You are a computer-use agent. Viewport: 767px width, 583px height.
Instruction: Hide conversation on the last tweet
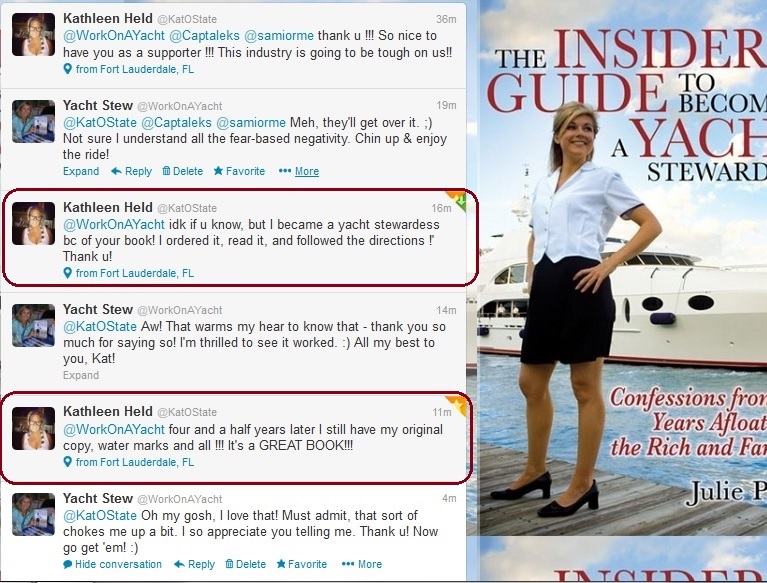coord(113,564)
